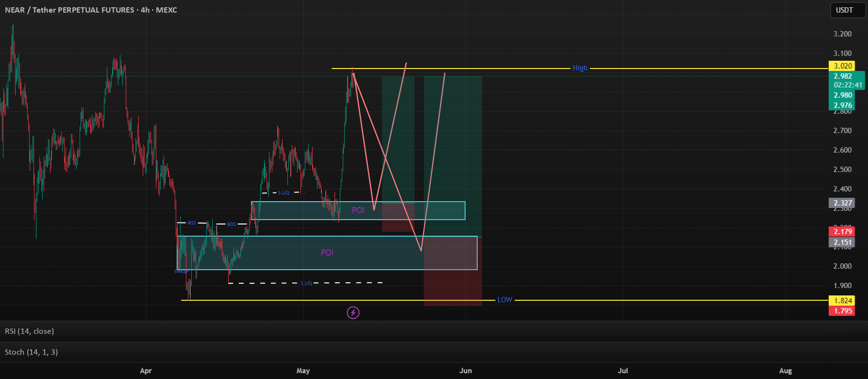Select the upper POI rectangle zone
Viewport: 868px width, 379px height.
point(358,210)
